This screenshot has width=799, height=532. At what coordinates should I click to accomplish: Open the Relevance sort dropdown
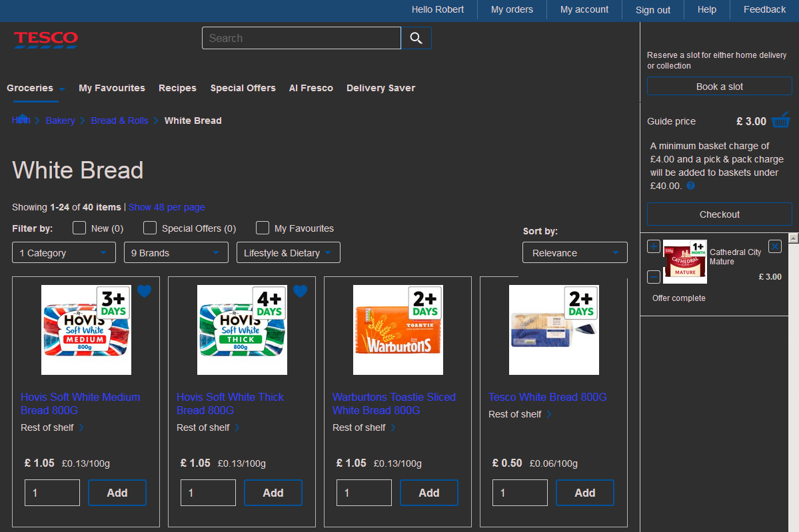(575, 252)
